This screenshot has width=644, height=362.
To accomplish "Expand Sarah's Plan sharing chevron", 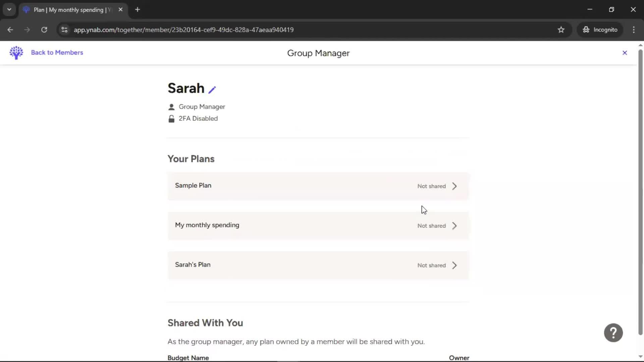I will pyautogui.click(x=454, y=265).
